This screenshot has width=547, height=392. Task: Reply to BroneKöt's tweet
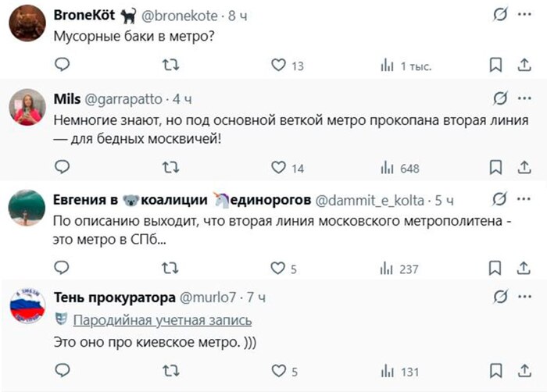[x=63, y=66]
